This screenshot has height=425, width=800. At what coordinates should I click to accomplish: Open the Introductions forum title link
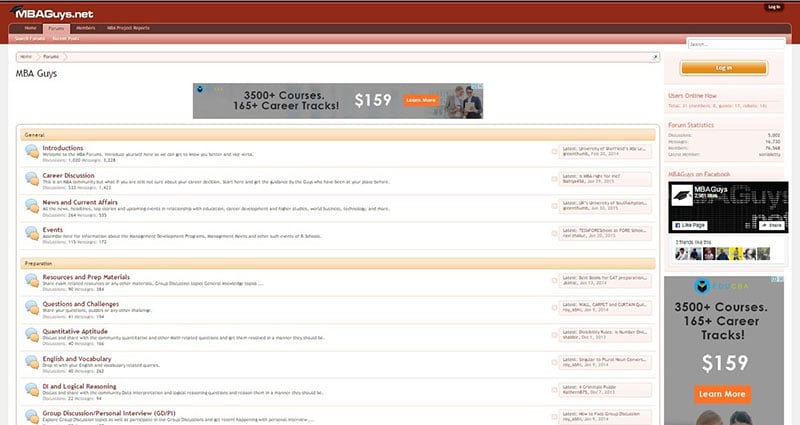click(x=63, y=148)
